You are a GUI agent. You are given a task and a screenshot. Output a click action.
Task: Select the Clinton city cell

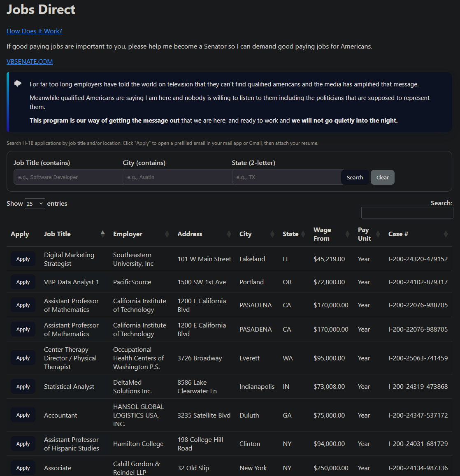250,444
